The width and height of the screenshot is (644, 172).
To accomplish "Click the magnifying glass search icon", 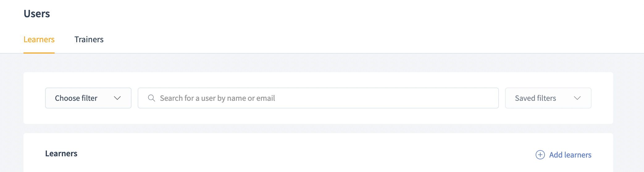I will tap(151, 98).
